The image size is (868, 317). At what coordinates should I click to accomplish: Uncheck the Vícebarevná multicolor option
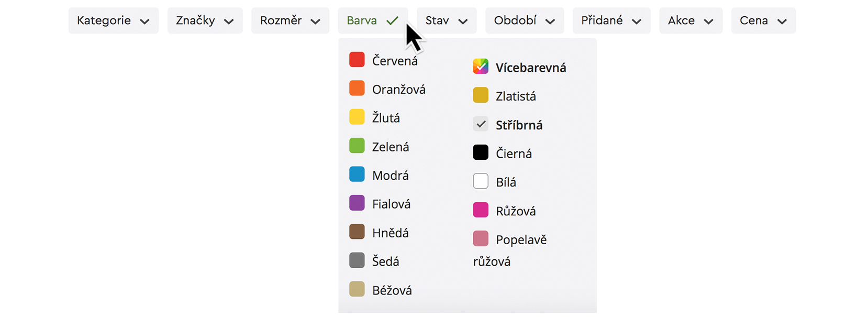[480, 67]
